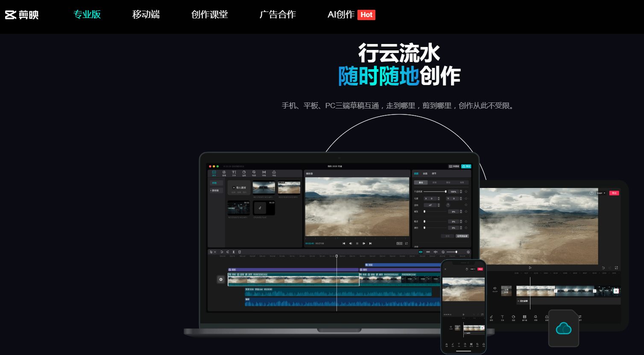Select the first video thumbnail in media library
The image size is (644, 355).
(264, 188)
